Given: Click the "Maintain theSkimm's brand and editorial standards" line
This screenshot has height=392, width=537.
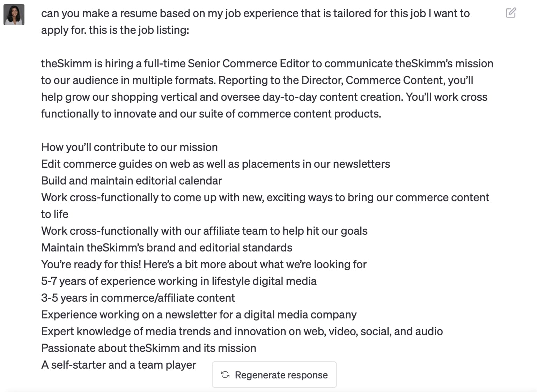Looking at the screenshot, I should click(x=167, y=248).
